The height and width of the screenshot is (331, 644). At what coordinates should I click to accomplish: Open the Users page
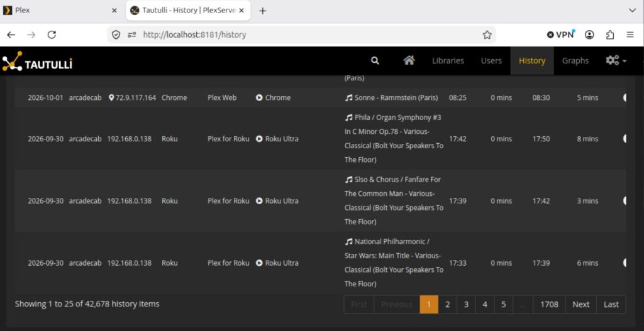click(x=491, y=61)
